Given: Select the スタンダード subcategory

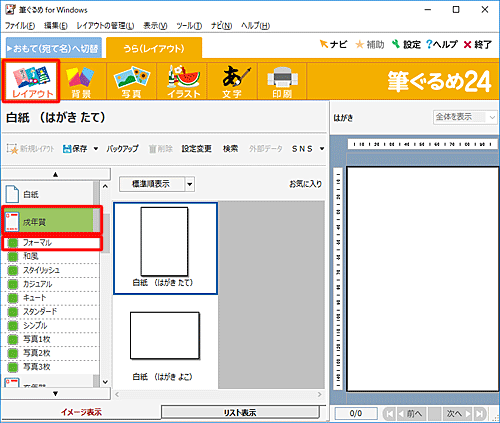Looking at the screenshot, I should pyautogui.click(x=51, y=312).
